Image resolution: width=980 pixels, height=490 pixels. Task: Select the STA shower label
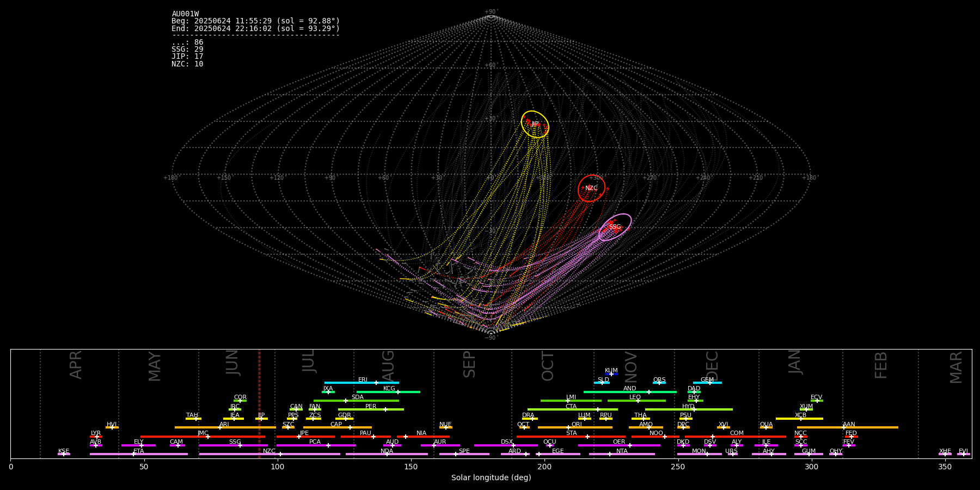point(572,433)
